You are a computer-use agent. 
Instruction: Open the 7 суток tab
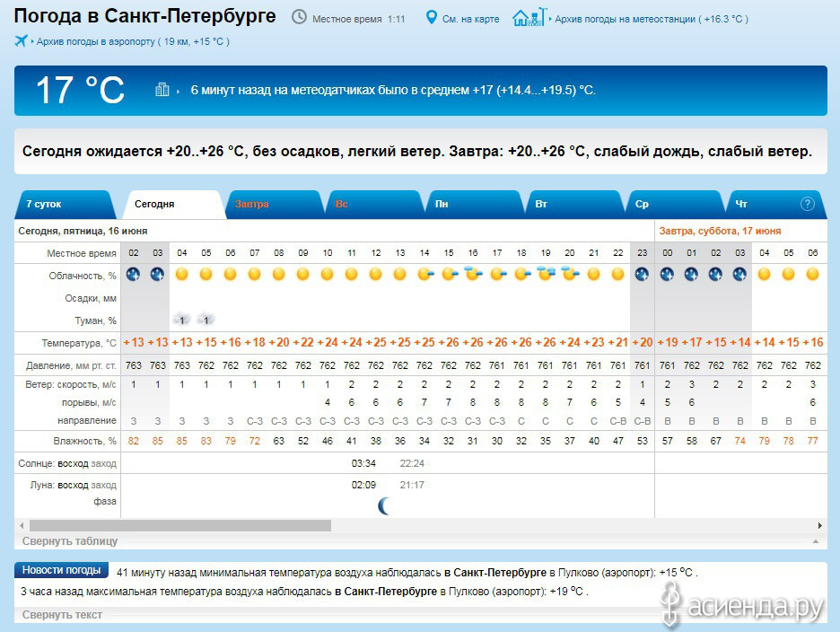[x=65, y=205]
